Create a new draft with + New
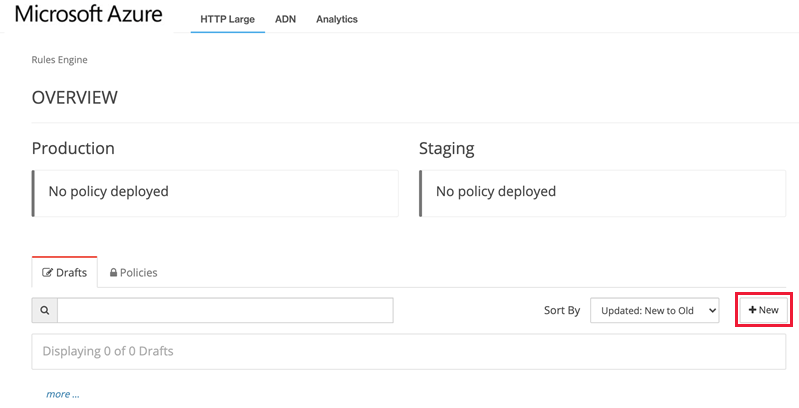This screenshot has height=408, width=799. coord(764,310)
